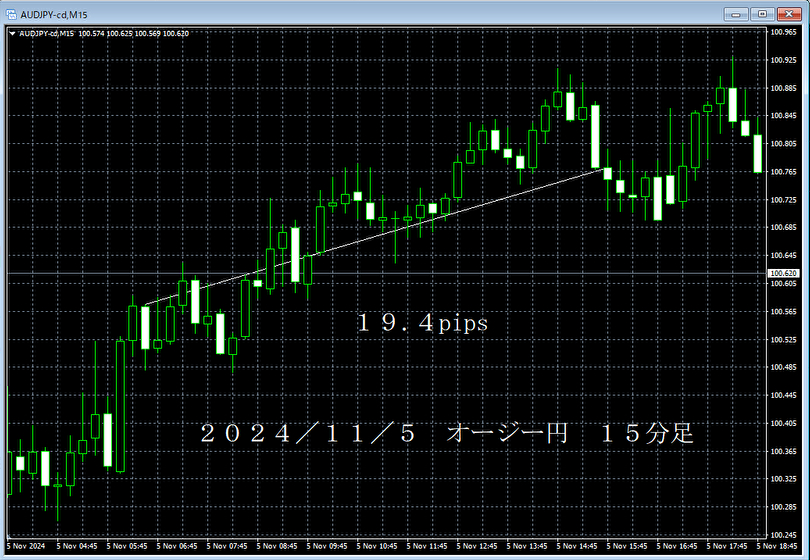Click the chart shift marker at bottom-left corner
Screen dimensions: 810x560
coord(8,536)
